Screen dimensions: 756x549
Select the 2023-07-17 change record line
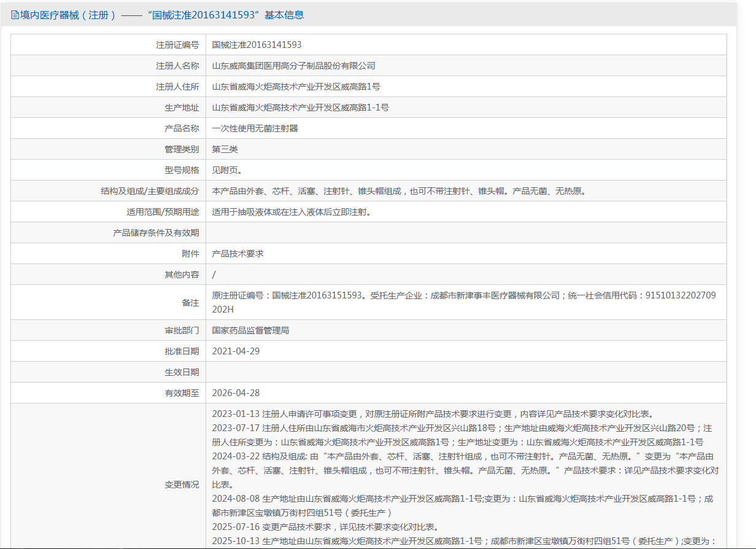461,435
